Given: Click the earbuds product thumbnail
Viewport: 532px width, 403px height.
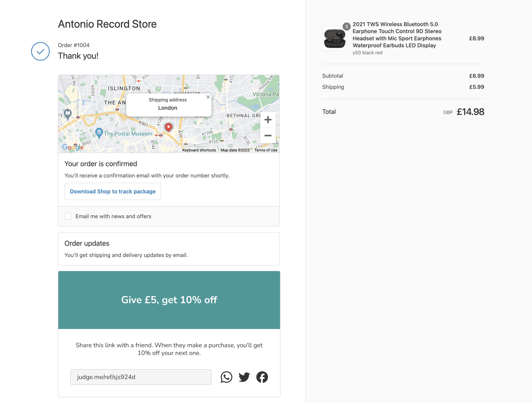Looking at the screenshot, I should pyautogui.click(x=334, y=39).
